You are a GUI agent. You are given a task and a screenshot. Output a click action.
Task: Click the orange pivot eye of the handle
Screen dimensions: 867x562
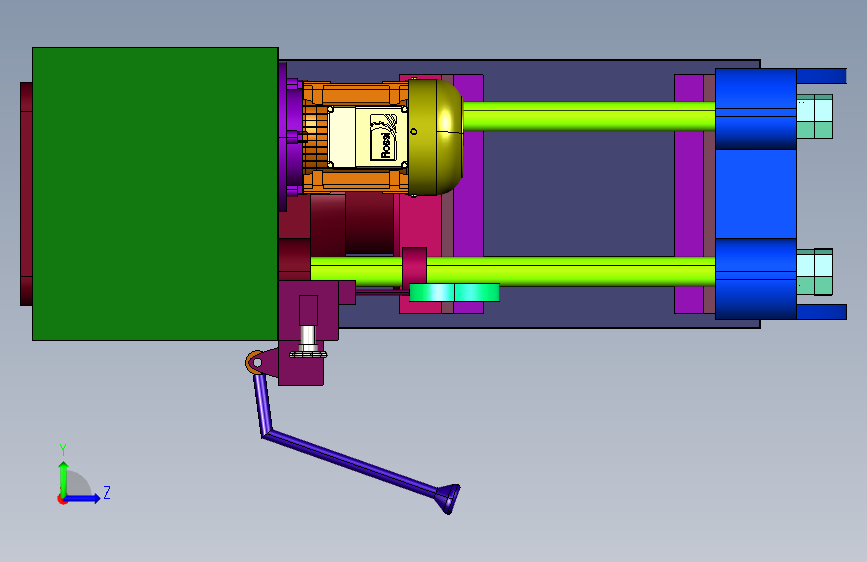click(255, 362)
